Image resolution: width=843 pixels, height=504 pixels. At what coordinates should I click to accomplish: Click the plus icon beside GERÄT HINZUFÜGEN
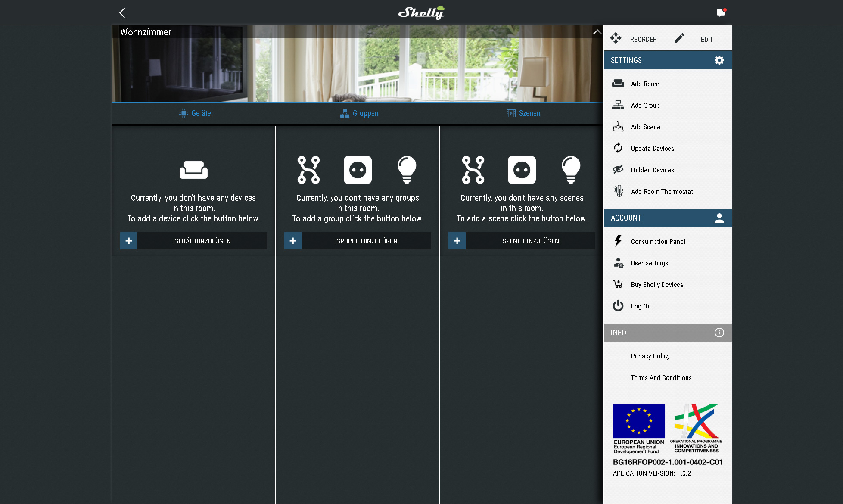(x=129, y=241)
